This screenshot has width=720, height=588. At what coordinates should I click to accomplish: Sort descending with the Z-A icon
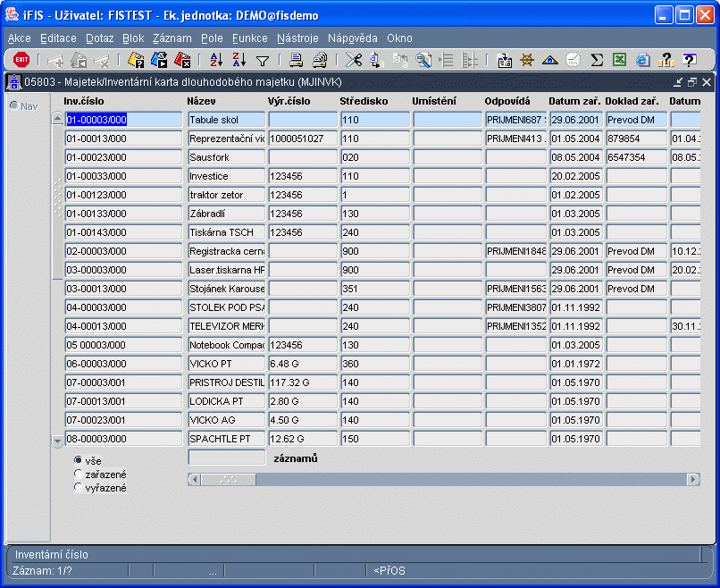pos(239,60)
